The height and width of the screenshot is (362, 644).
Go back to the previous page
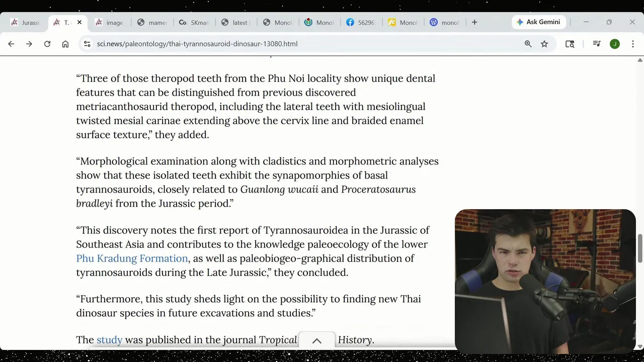pyautogui.click(x=11, y=44)
